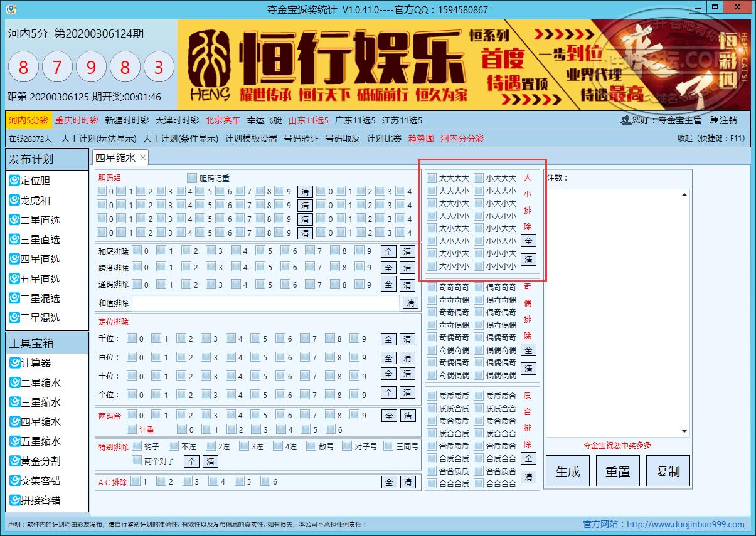The width and height of the screenshot is (756, 536).
Task: Click the user avatar icon beside 您好
Action: tap(625, 120)
